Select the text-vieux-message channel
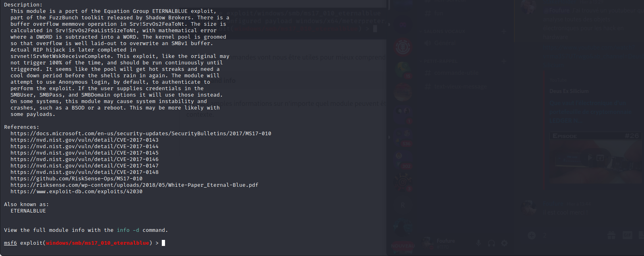 coord(460,87)
